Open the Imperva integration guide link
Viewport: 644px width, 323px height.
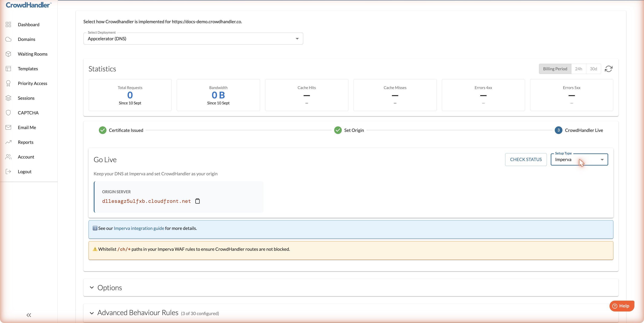139,228
